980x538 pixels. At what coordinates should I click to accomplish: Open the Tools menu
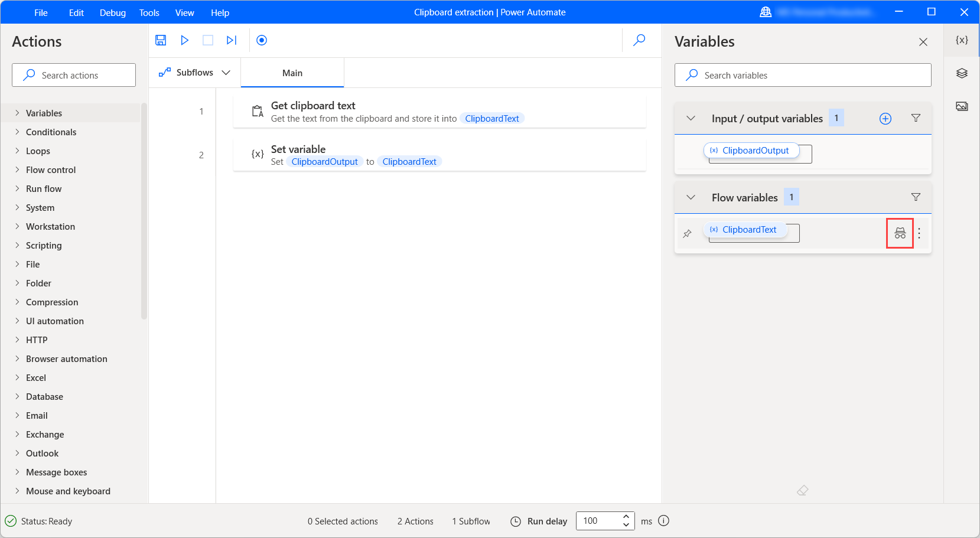tap(149, 12)
